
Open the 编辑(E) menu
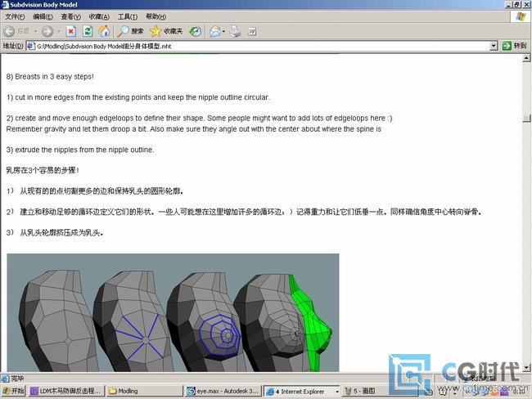click(43, 16)
